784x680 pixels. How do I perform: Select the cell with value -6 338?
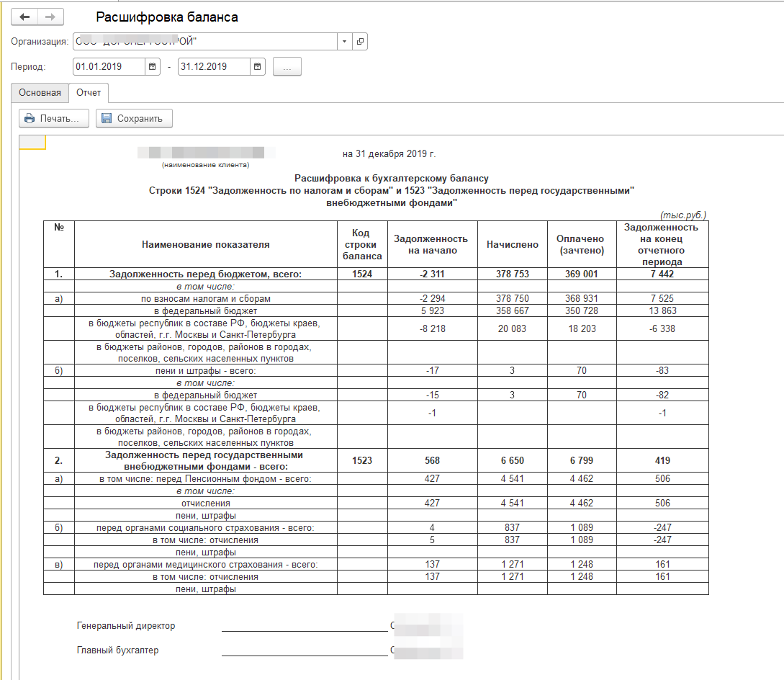(x=662, y=328)
